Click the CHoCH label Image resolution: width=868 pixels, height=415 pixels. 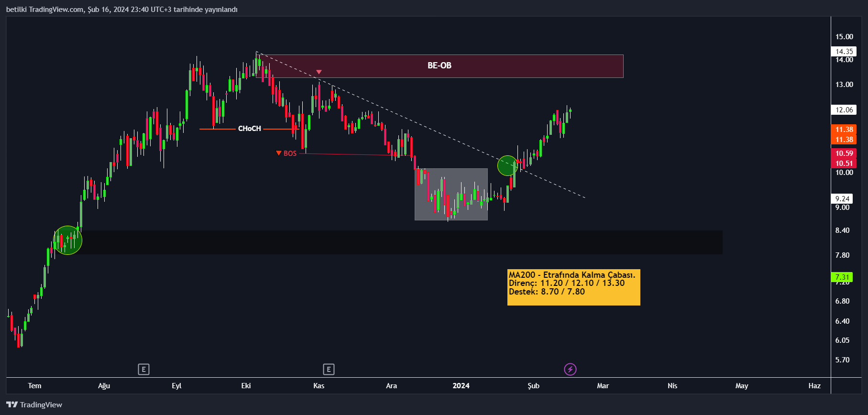250,129
